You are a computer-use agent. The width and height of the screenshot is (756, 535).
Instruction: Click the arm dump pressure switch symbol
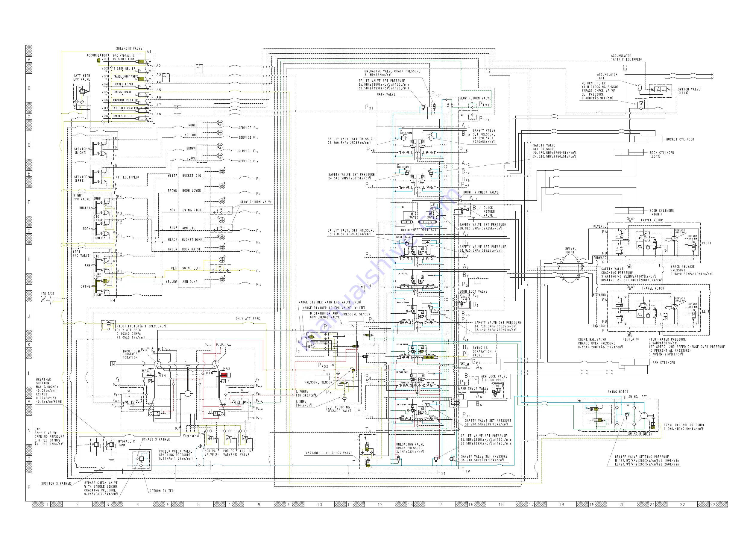[222, 279]
